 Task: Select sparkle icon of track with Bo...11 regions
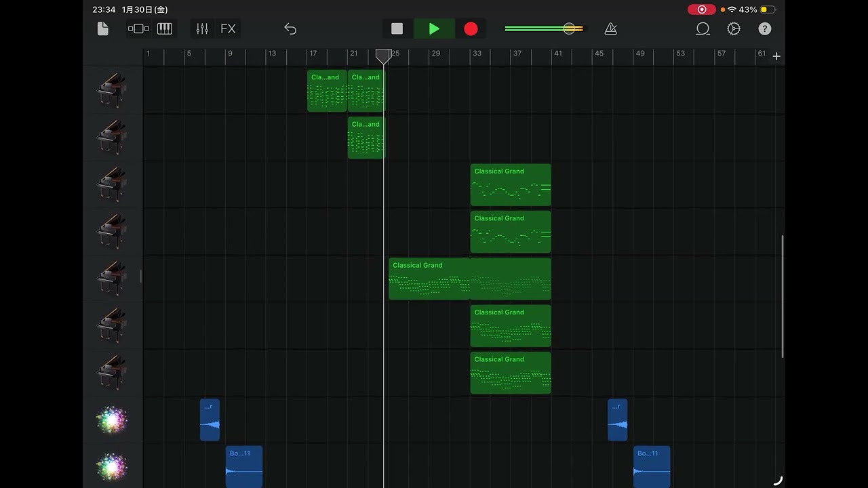[113, 466]
